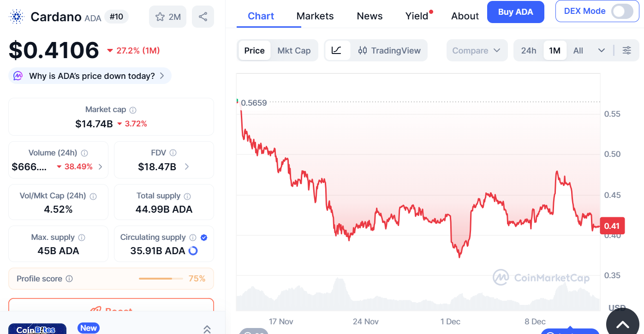Open 'Why is ADA's price down today?' link
644x334 pixels.
[89, 75]
